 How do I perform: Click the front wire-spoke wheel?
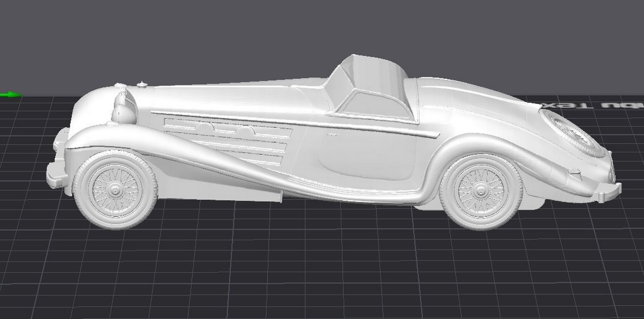(115, 189)
